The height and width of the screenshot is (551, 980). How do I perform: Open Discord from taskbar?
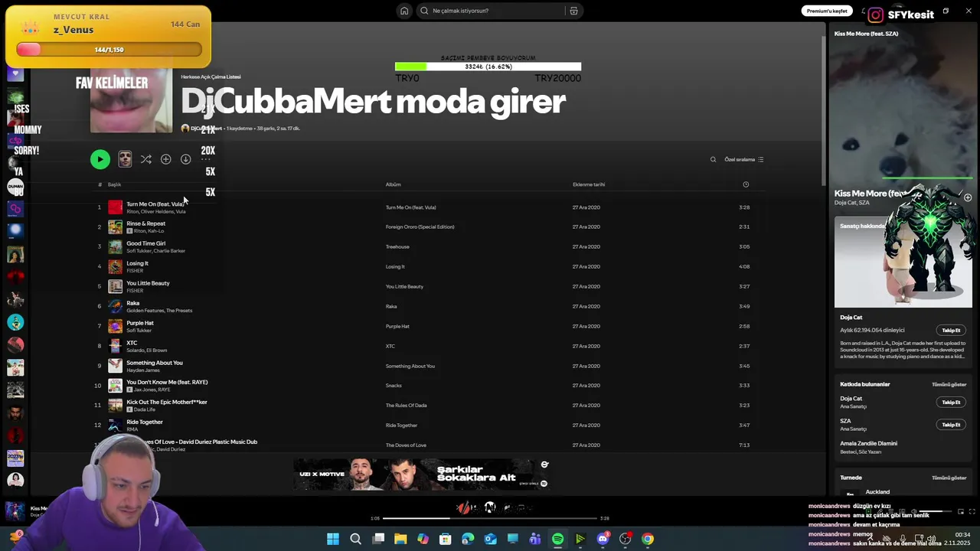point(603,539)
